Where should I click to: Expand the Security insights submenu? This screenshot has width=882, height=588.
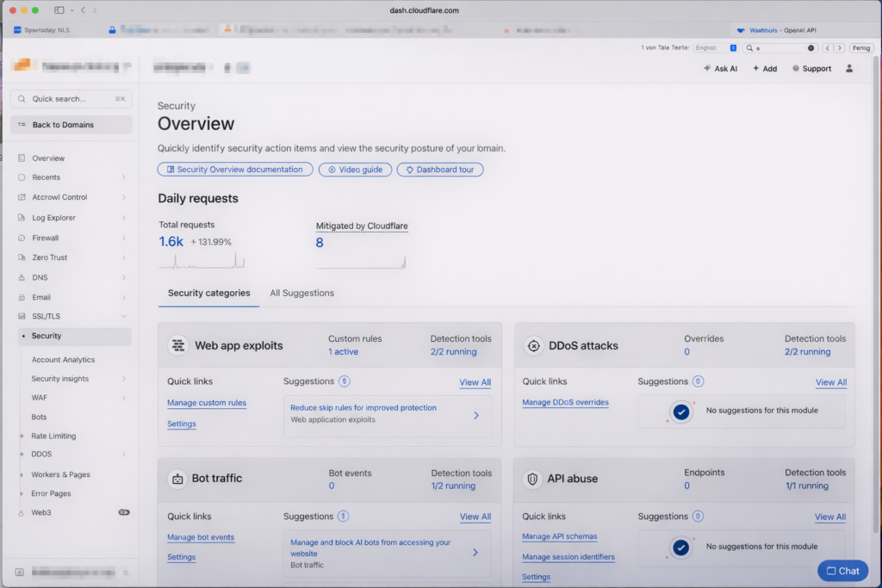click(x=123, y=379)
